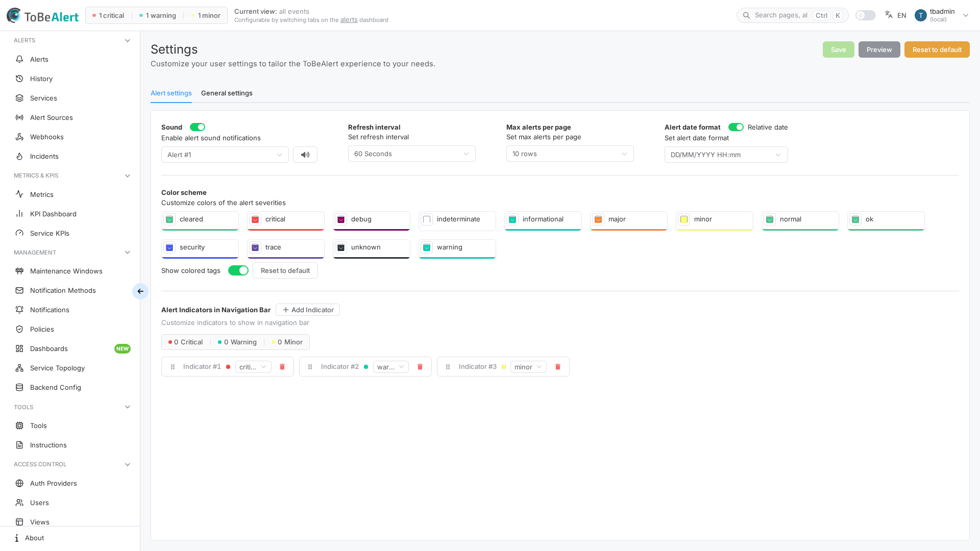Image resolution: width=980 pixels, height=551 pixels.
Task: Delete Indicator #3 with its trash icon
Action: pos(558,367)
